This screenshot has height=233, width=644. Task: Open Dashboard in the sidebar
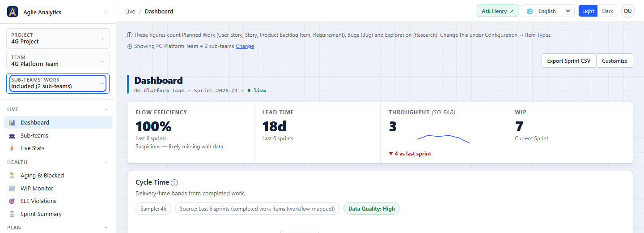58,123
